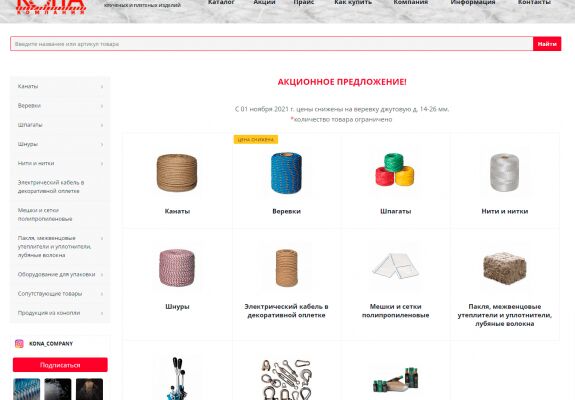Open the Прайс menu item
The height and width of the screenshot is (400, 575).
(x=304, y=3)
